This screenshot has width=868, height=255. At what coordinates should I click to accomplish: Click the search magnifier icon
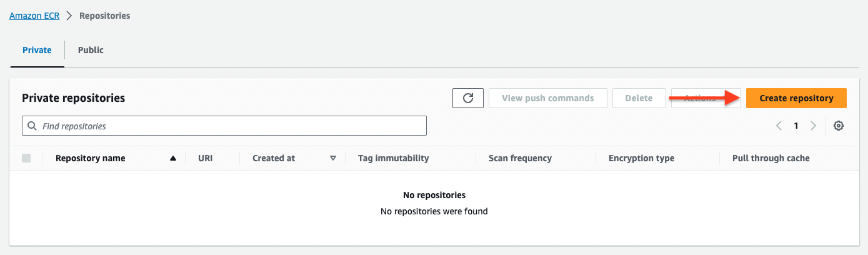pos(32,126)
